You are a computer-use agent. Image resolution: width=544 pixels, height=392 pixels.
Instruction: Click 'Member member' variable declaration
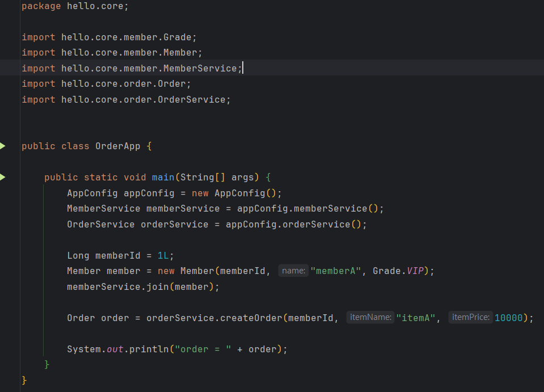pos(103,271)
